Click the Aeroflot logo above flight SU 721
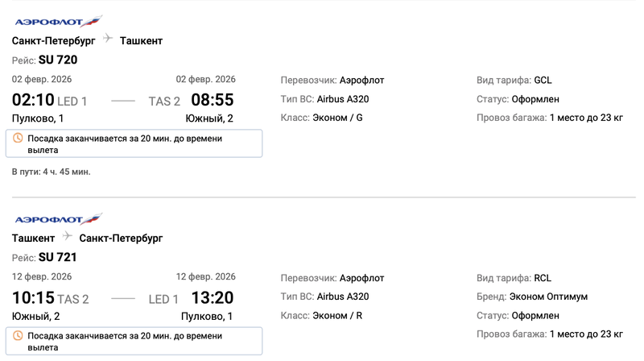 46,219
